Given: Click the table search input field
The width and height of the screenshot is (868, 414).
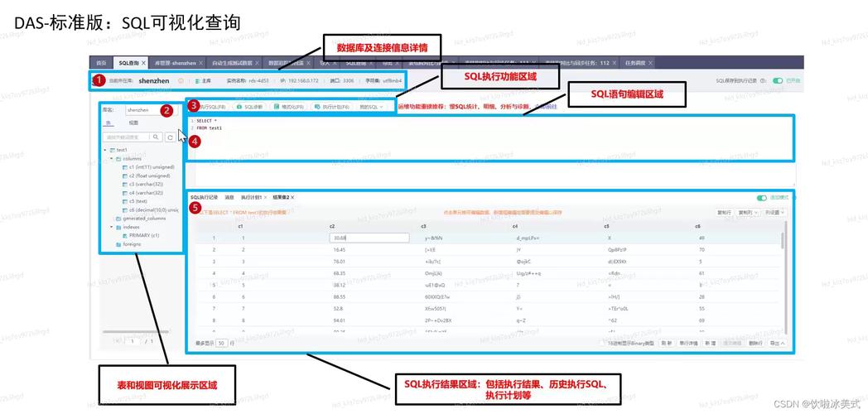Looking at the screenshot, I should [x=126, y=137].
